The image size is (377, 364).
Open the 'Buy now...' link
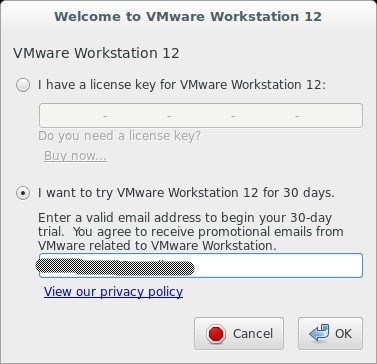click(x=75, y=156)
